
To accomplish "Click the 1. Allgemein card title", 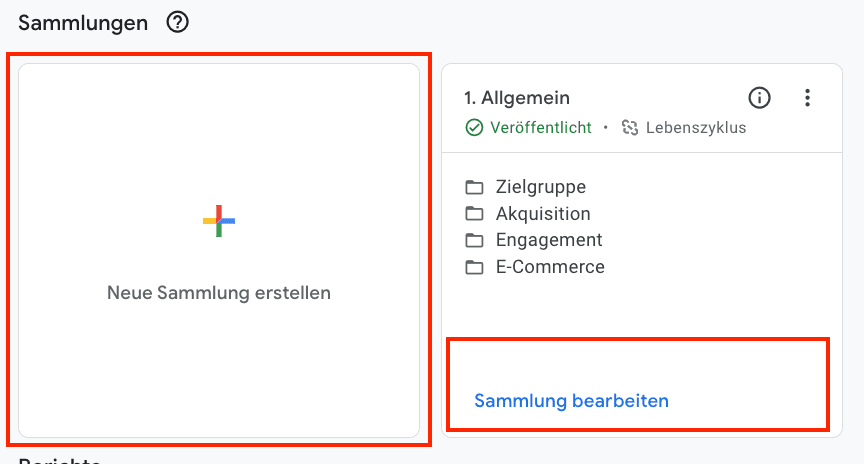I will pyautogui.click(x=517, y=98).
